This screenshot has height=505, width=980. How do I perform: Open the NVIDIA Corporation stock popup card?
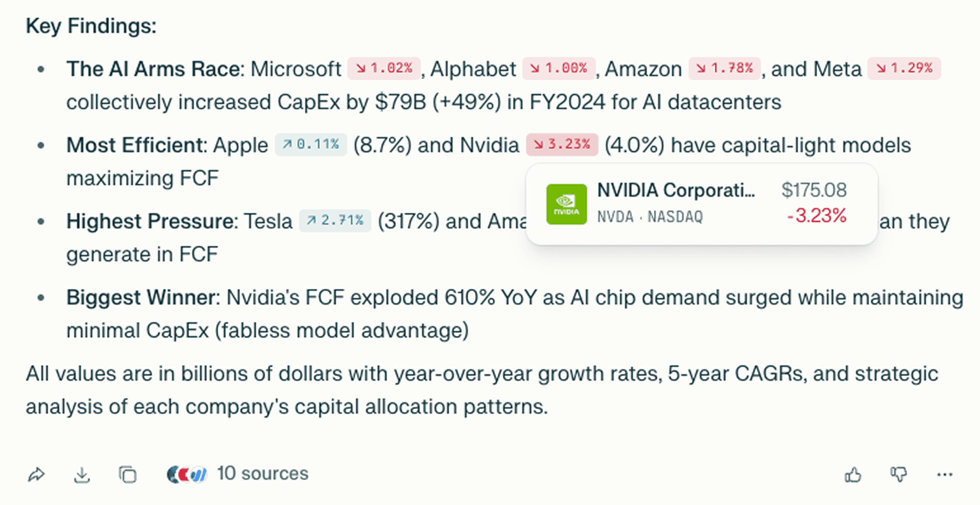coord(702,204)
